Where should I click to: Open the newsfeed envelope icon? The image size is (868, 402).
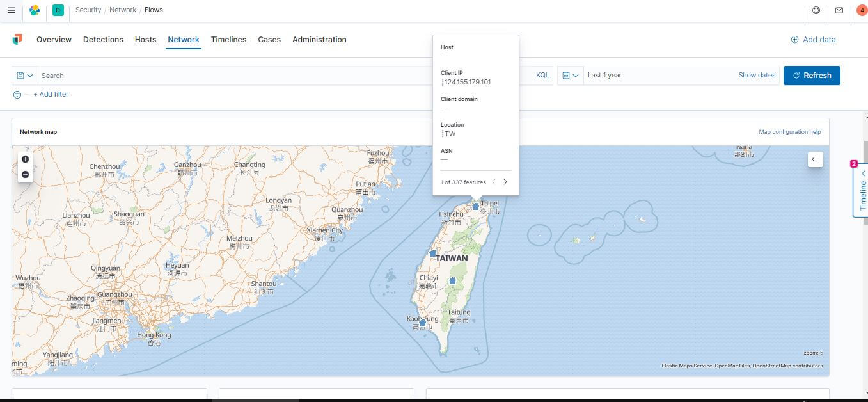840,10
